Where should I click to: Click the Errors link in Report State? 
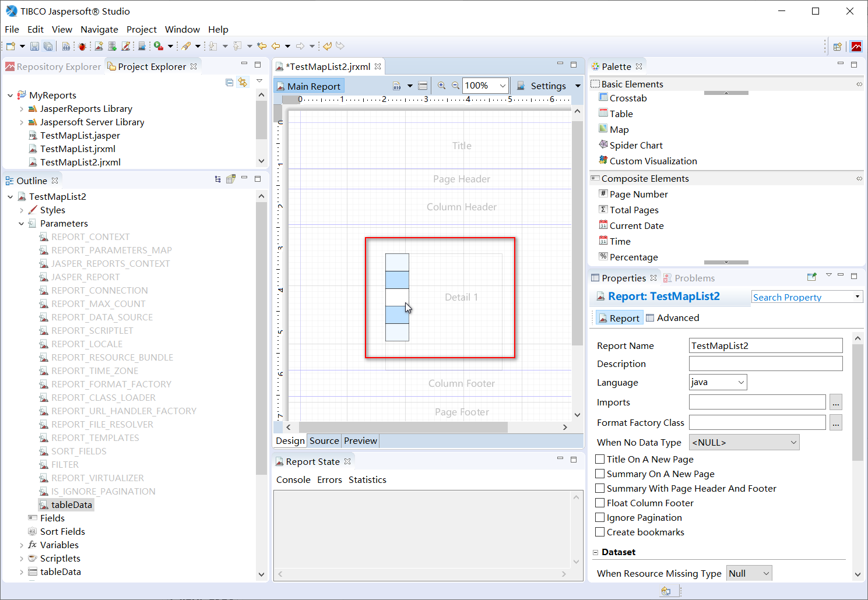(x=329, y=479)
